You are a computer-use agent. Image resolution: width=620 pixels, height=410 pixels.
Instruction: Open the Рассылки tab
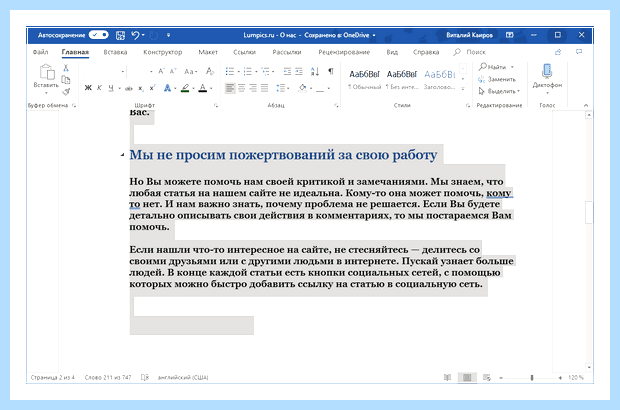click(287, 52)
